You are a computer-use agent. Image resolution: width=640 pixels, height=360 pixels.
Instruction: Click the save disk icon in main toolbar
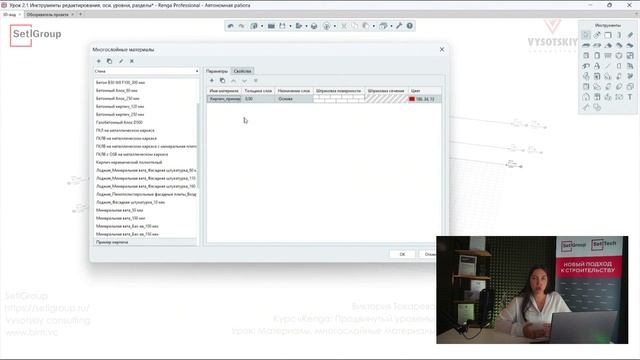pos(282,26)
